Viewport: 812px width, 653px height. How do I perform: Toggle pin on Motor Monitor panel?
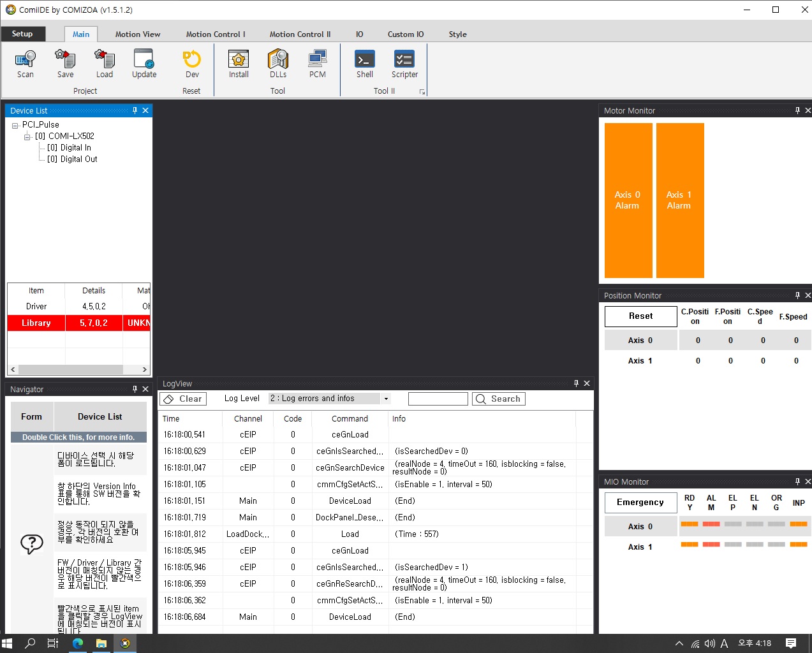pyautogui.click(x=797, y=110)
